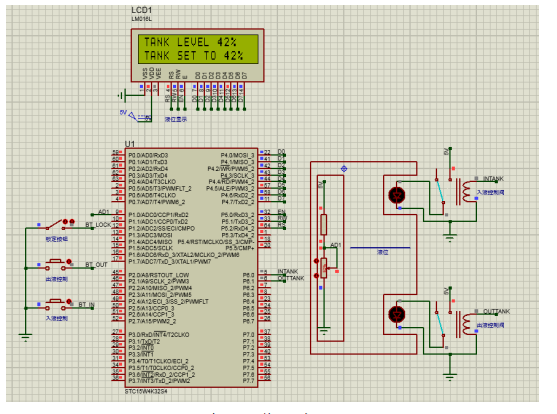The image size is (557, 414).
Task: Select the INTANK label beside upper relay
Action: point(493,179)
